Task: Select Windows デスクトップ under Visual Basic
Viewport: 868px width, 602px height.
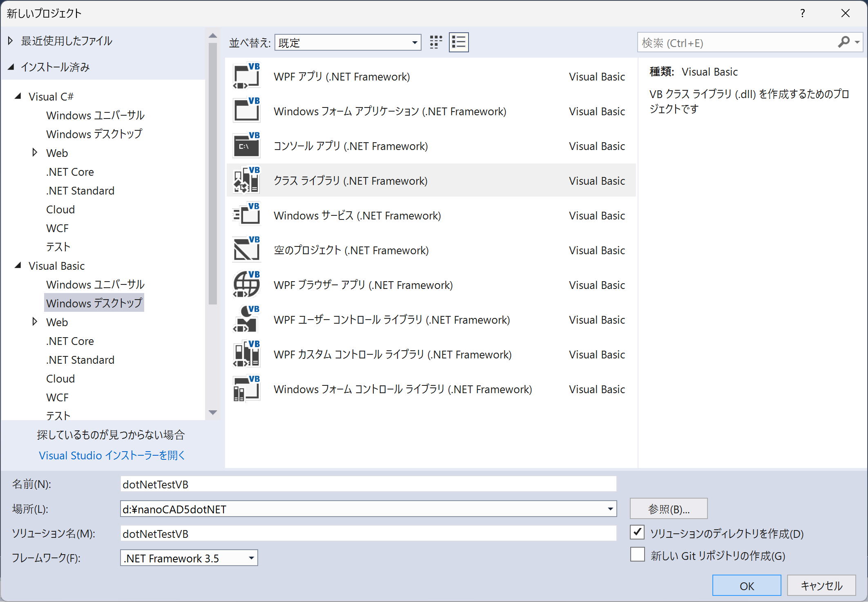Action: pyautogui.click(x=94, y=303)
